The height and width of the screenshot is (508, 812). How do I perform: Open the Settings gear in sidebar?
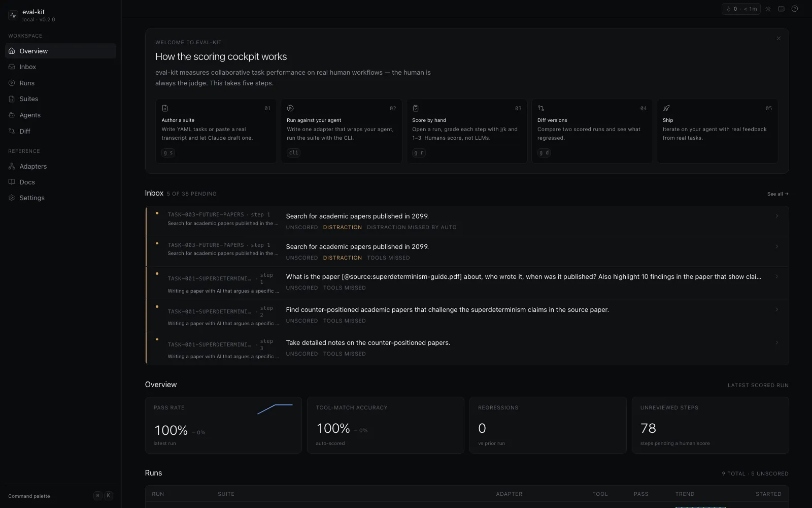pyautogui.click(x=12, y=198)
